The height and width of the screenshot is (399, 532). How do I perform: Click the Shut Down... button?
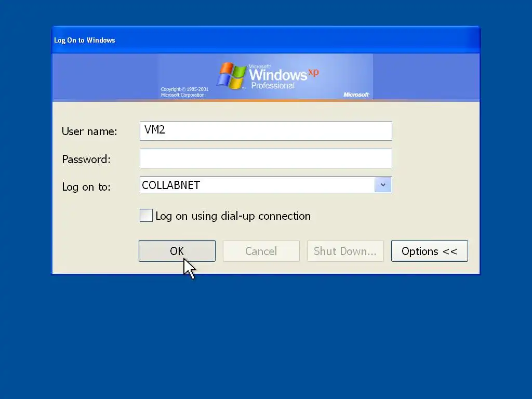pyautogui.click(x=345, y=251)
